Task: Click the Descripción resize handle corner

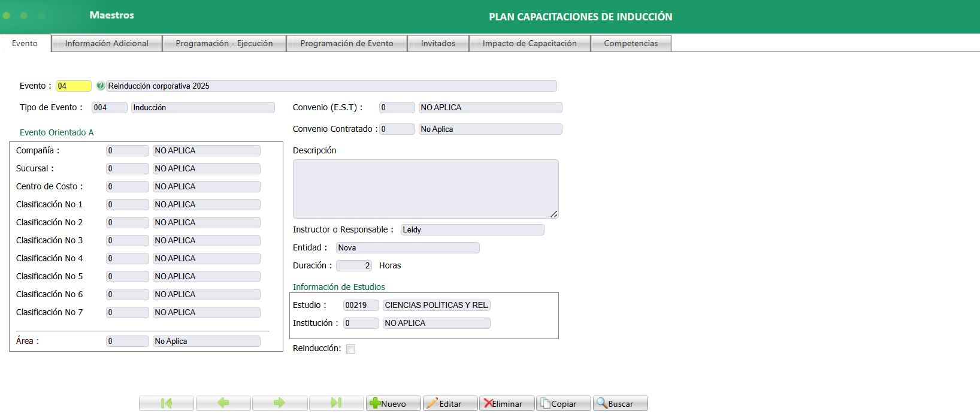Action: pos(554,214)
